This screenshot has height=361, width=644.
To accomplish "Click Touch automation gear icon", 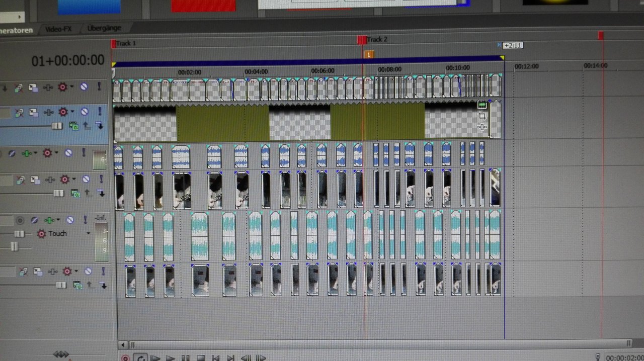I will coord(41,234).
